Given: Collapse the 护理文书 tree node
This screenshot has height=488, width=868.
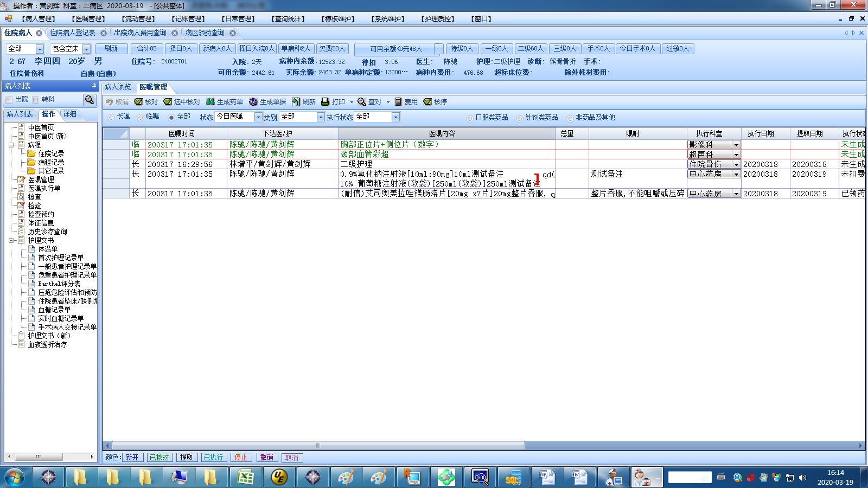Looking at the screenshot, I should pyautogui.click(x=11, y=240).
